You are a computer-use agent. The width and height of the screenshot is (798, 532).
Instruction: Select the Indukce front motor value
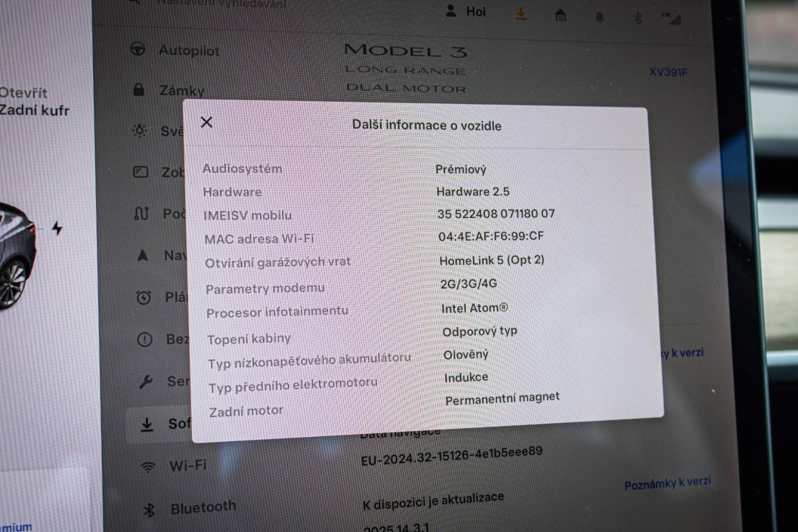point(466,377)
